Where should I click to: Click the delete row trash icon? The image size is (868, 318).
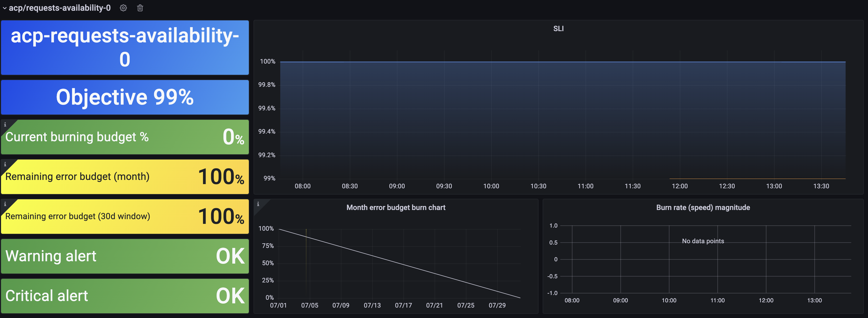click(140, 8)
